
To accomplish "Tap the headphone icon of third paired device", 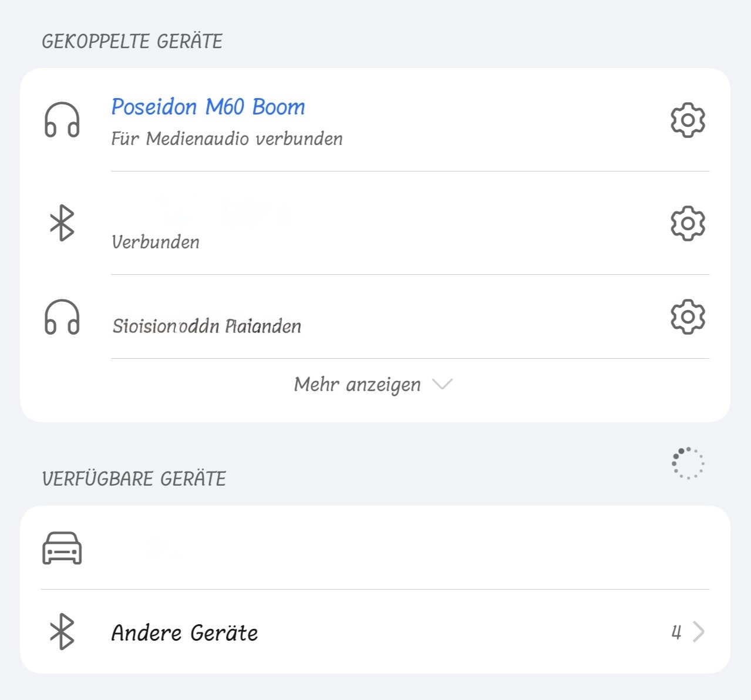I will click(x=62, y=317).
